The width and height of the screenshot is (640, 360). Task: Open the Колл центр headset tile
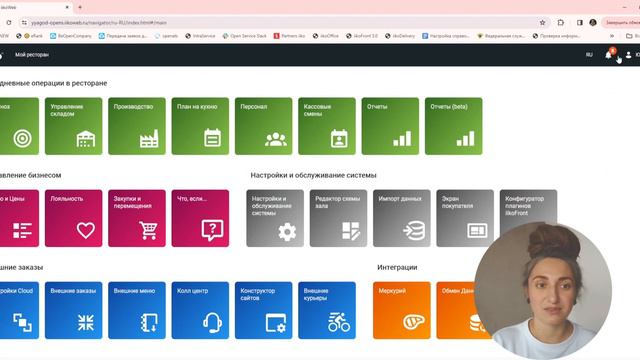pos(200,310)
